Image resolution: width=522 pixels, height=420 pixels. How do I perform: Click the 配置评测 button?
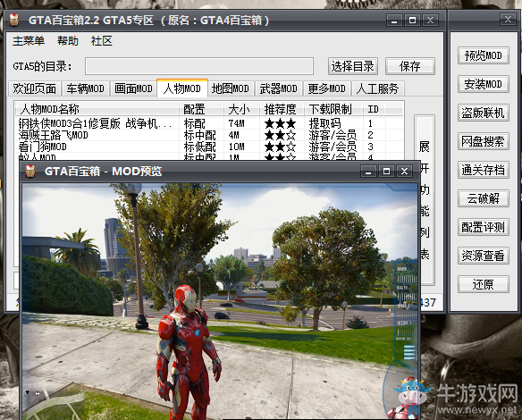(484, 227)
